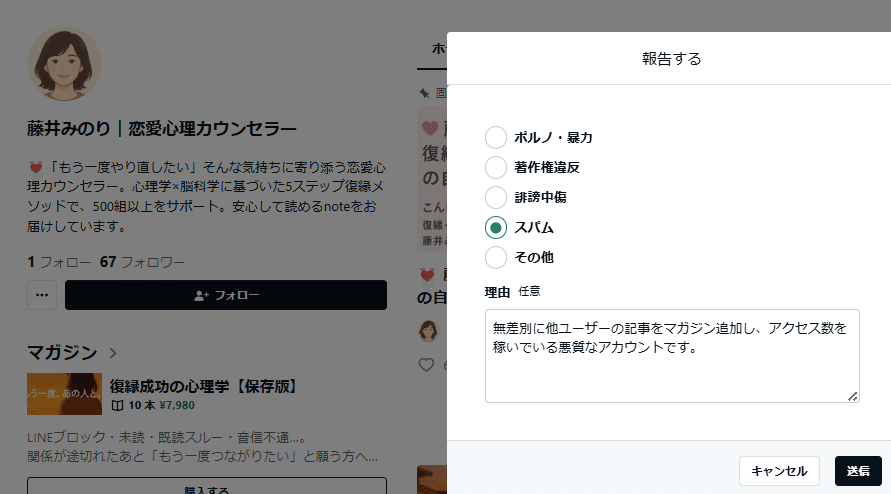
Task: Click the 1 フォロー count
Action: (x=59, y=262)
